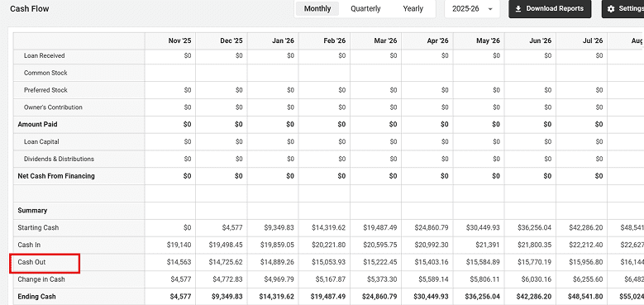The height and width of the screenshot is (305, 644).
Task: Click Change in Cash value $5,589.14
Action: [433, 279]
